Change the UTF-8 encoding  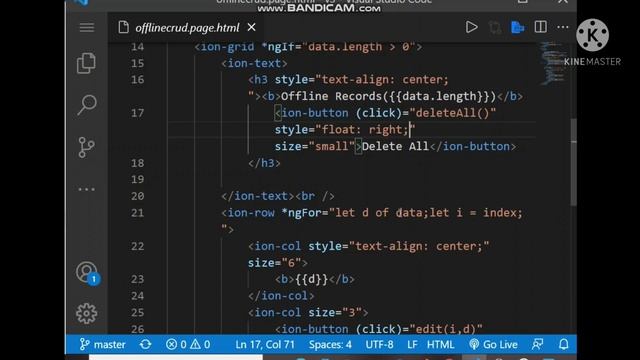click(x=379, y=344)
